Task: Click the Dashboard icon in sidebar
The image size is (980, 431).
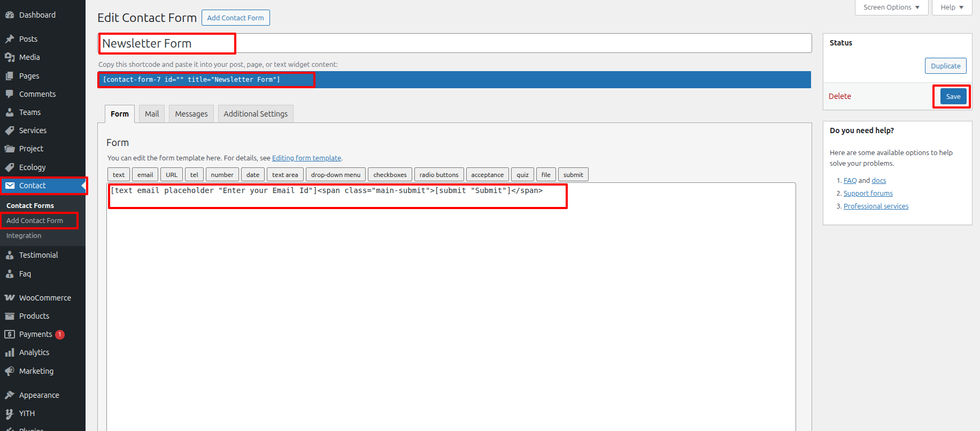Action: click(x=10, y=15)
